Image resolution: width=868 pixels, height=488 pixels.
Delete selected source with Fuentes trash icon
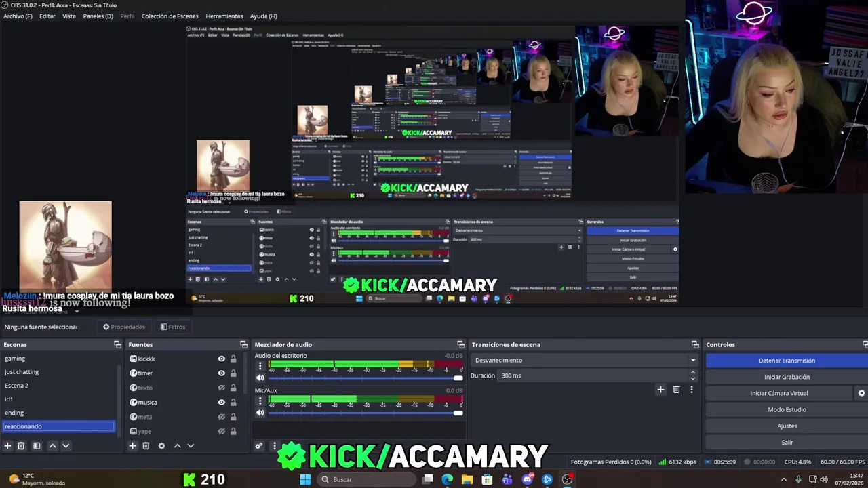146,445
